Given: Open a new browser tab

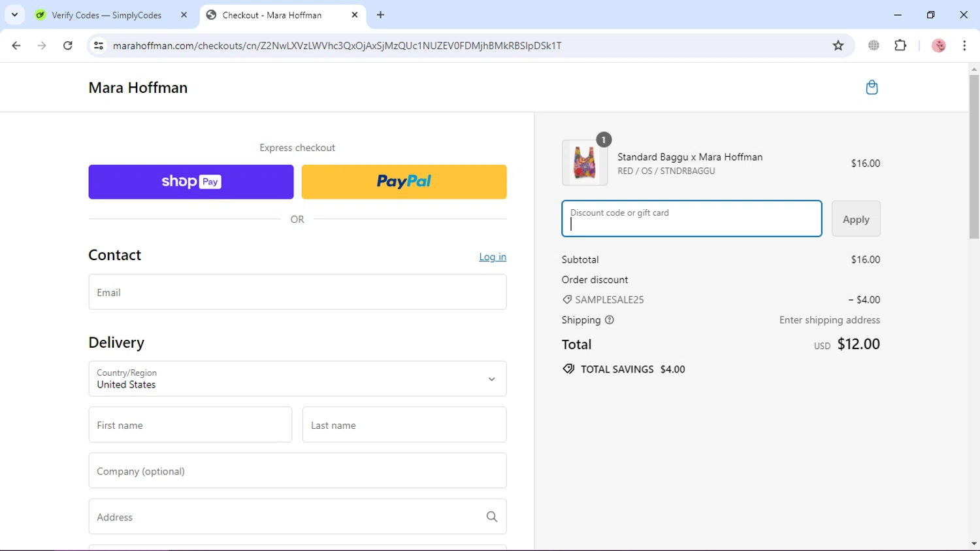Looking at the screenshot, I should (380, 15).
